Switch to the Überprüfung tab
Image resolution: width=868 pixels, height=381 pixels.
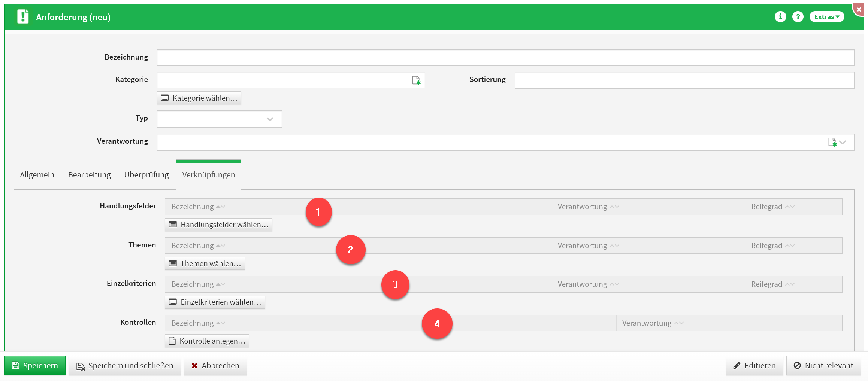pos(146,175)
